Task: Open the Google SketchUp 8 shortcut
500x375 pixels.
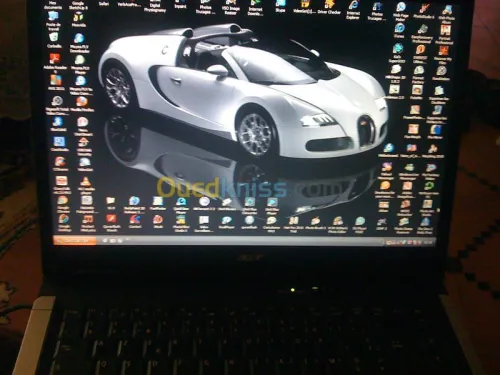Action: 78,5
